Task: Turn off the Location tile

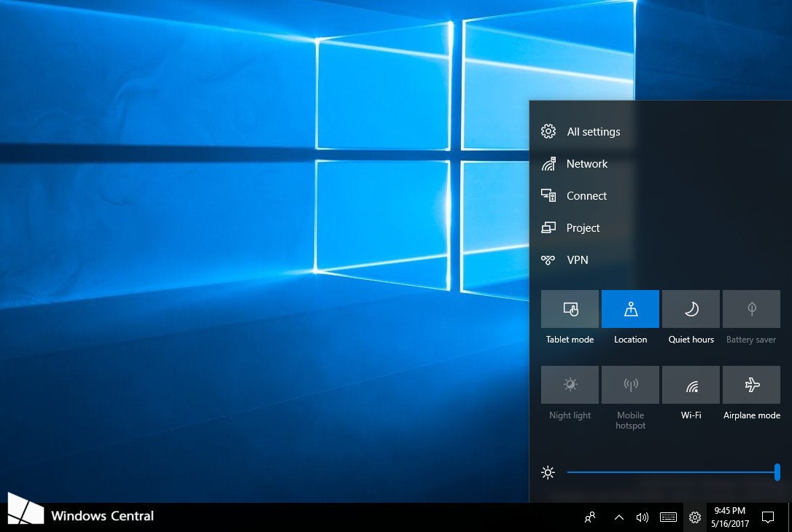Action: 630,310
